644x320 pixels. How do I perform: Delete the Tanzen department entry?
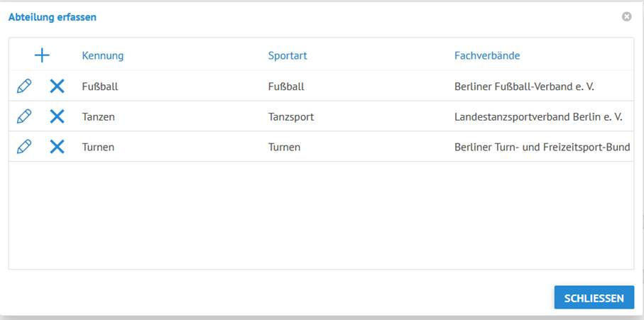tap(57, 116)
